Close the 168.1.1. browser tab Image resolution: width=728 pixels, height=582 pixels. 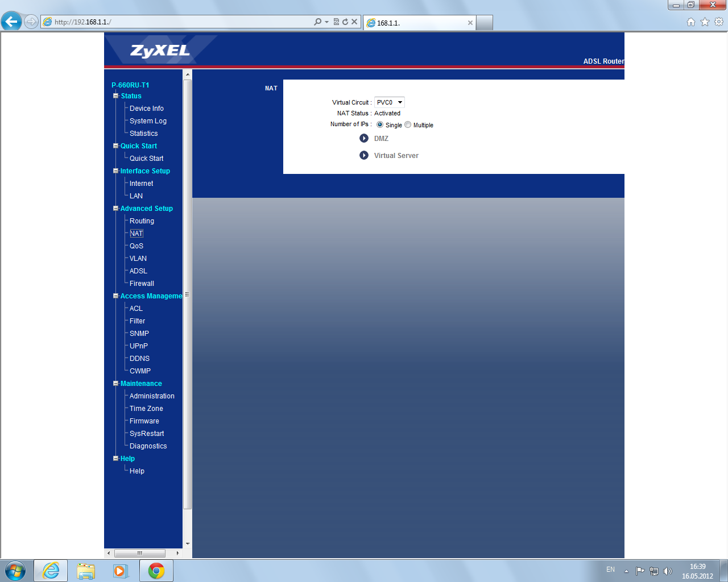pyautogui.click(x=470, y=23)
